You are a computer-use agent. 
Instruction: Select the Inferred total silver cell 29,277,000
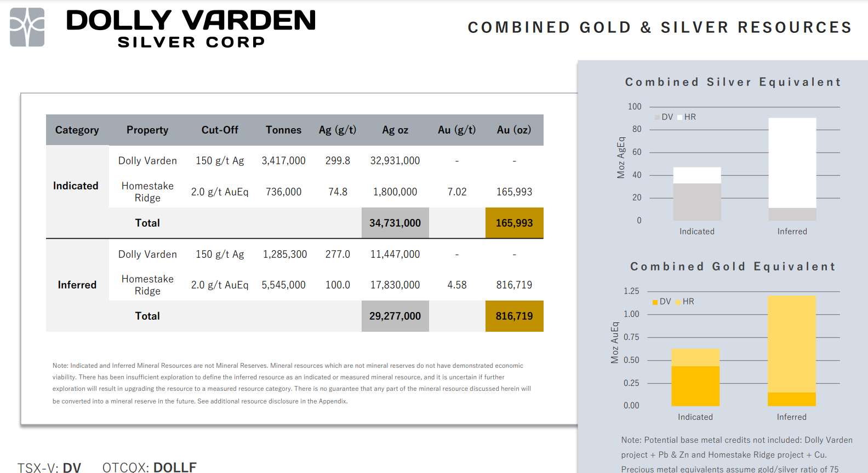pyautogui.click(x=395, y=316)
